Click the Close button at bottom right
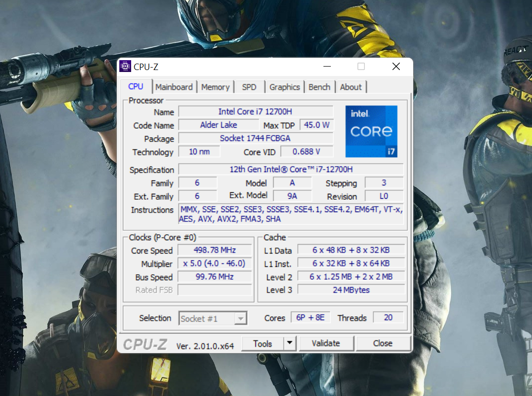 (383, 343)
